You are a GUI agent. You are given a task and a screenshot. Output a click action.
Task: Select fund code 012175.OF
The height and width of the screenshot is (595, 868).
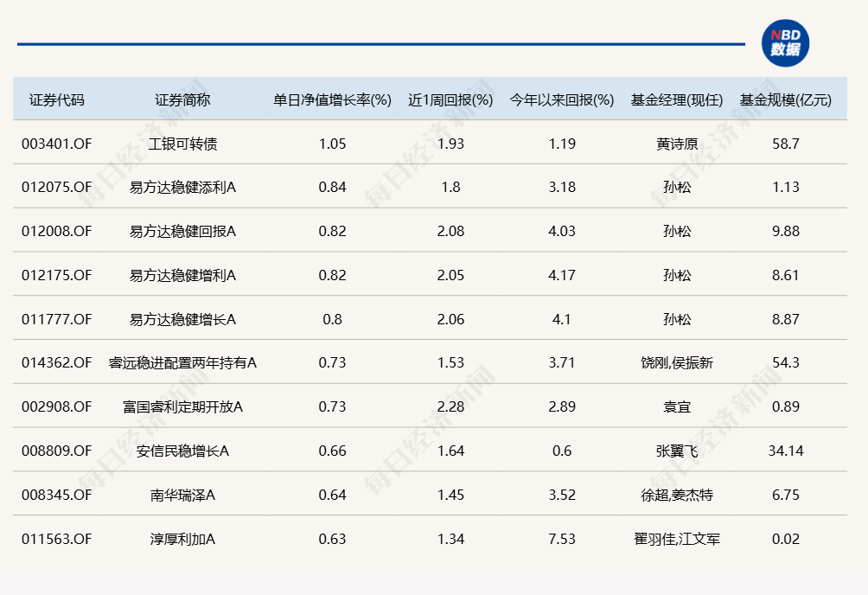click(56, 275)
